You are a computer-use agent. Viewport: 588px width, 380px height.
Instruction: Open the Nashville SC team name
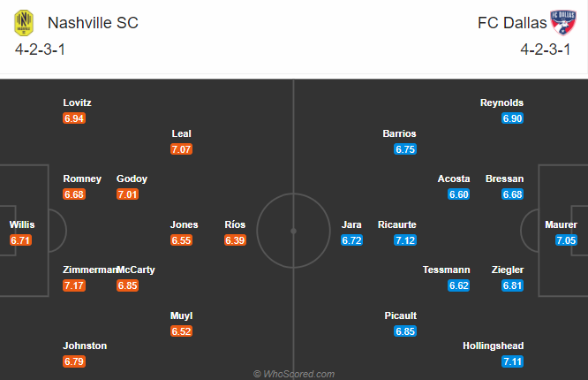pos(93,23)
